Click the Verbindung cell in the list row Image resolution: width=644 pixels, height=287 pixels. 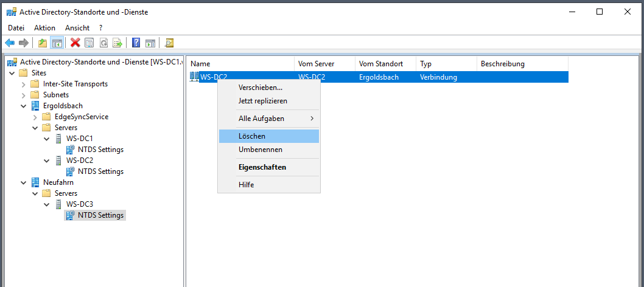point(439,77)
